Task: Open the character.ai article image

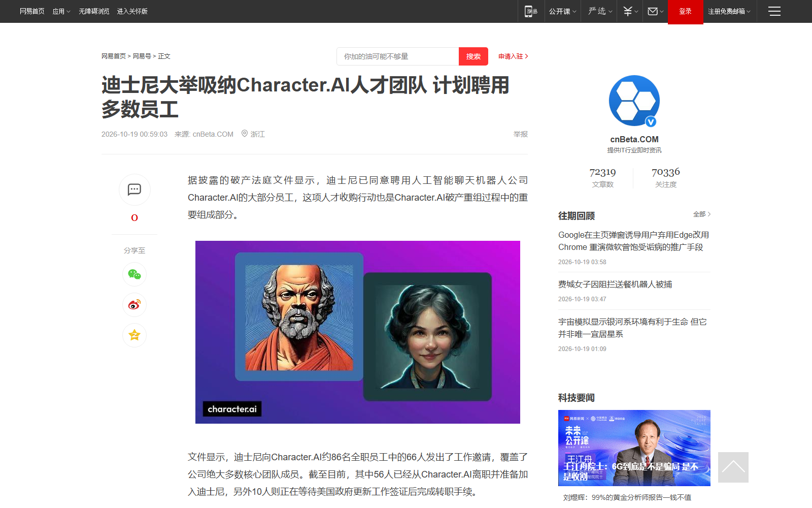Action: pos(358,332)
